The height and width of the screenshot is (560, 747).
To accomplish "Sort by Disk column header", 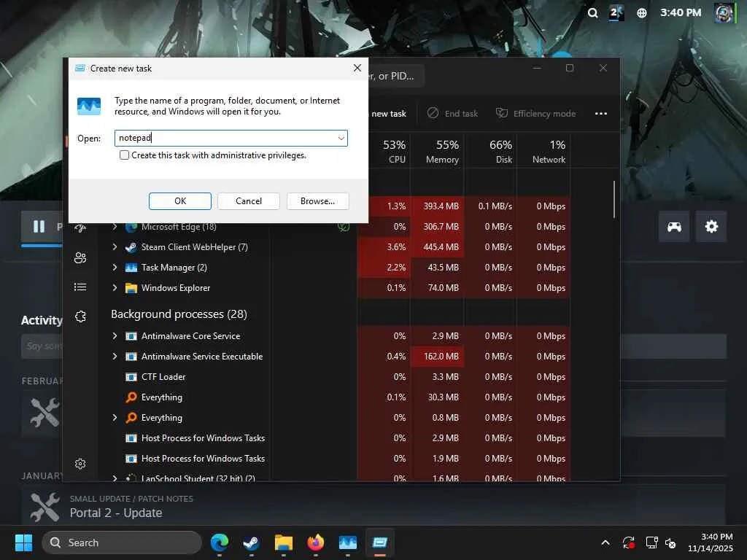I will click(500, 151).
